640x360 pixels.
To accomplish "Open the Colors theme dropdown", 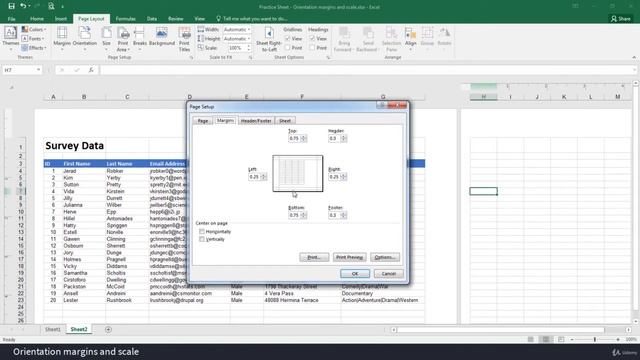I will [34, 29].
